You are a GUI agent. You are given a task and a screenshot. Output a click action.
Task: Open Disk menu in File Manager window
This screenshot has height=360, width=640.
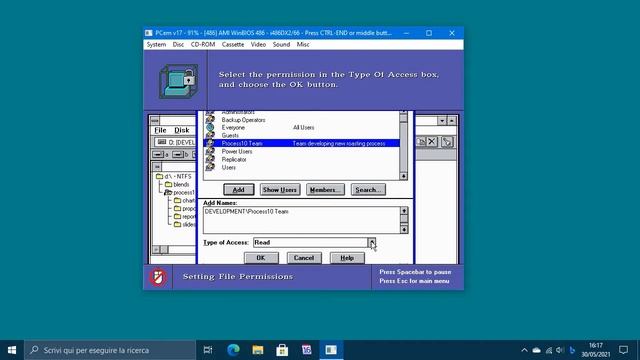(x=182, y=130)
